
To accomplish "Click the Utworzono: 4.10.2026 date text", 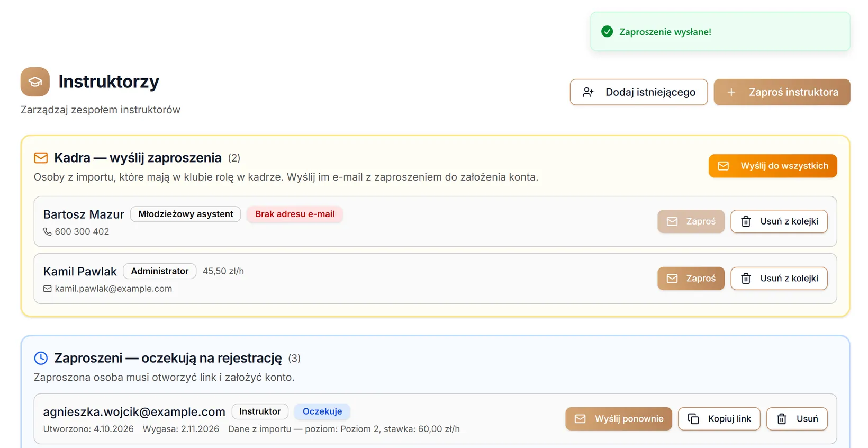I will (88, 429).
